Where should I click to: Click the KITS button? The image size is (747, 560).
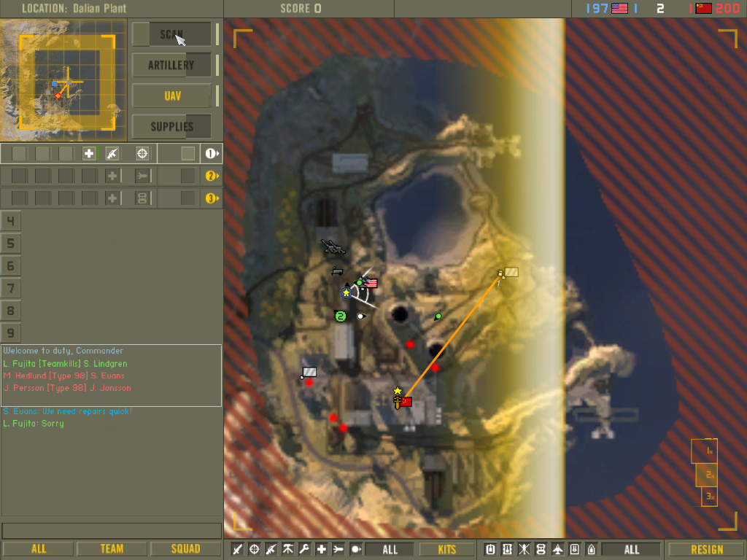click(x=447, y=550)
